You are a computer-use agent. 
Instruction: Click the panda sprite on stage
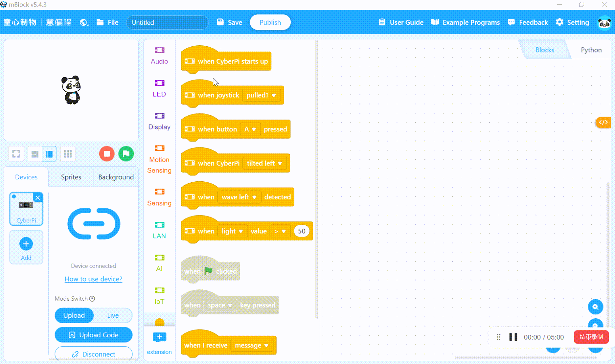(x=71, y=90)
